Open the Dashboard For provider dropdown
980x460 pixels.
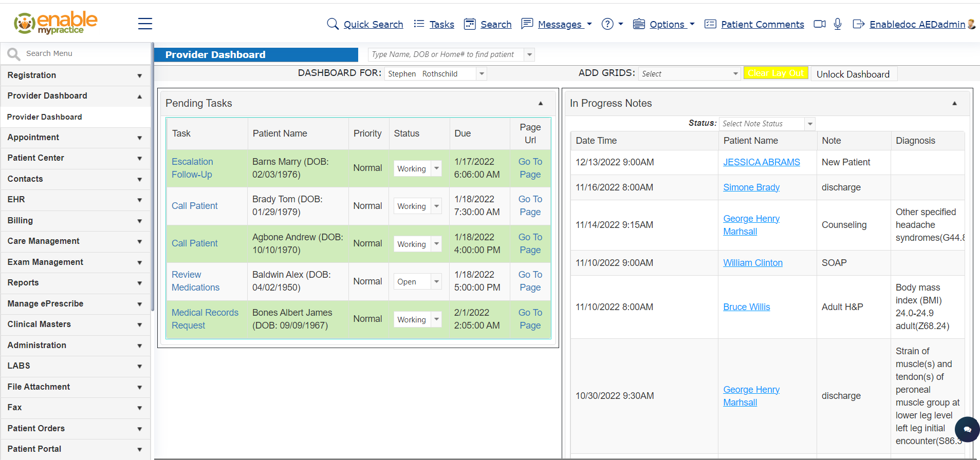pyautogui.click(x=482, y=74)
